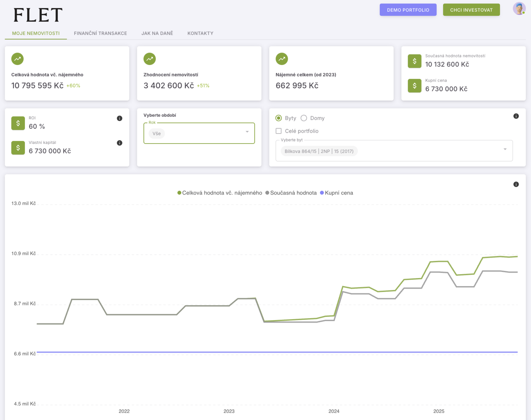The image size is (531, 420).
Task: Click the Demo Portfolio button
Action: (408, 10)
